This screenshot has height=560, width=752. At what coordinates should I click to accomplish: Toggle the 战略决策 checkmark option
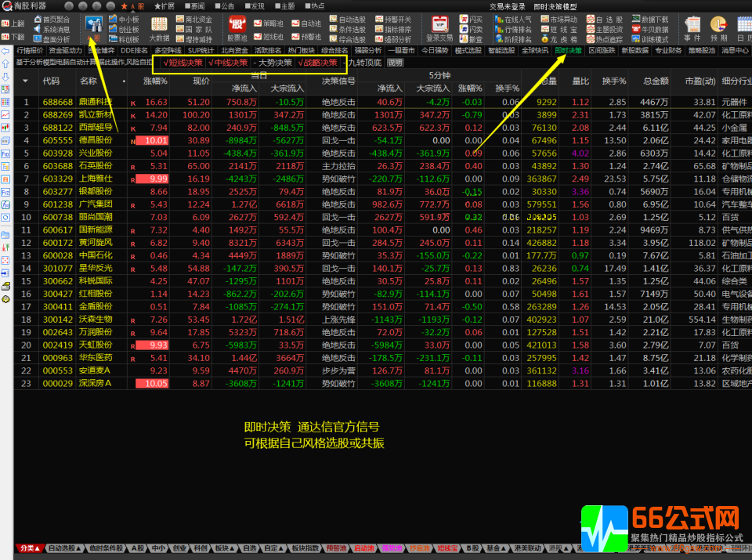click(x=318, y=63)
